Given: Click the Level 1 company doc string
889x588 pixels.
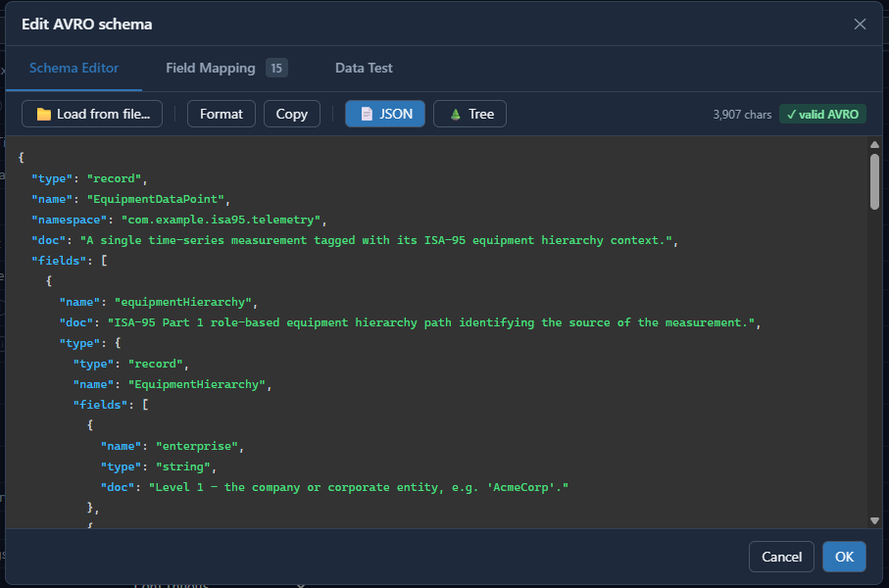Looking at the screenshot, I should pos(359,487).
